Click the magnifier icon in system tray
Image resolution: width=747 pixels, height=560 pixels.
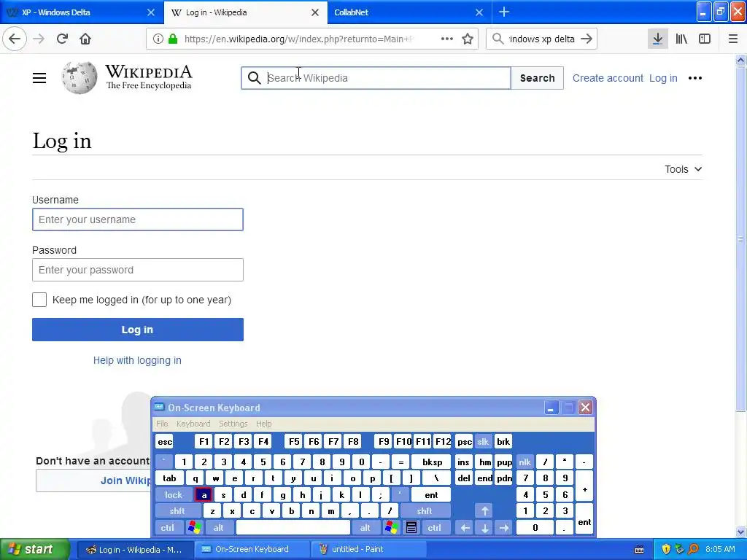point(693,549)
